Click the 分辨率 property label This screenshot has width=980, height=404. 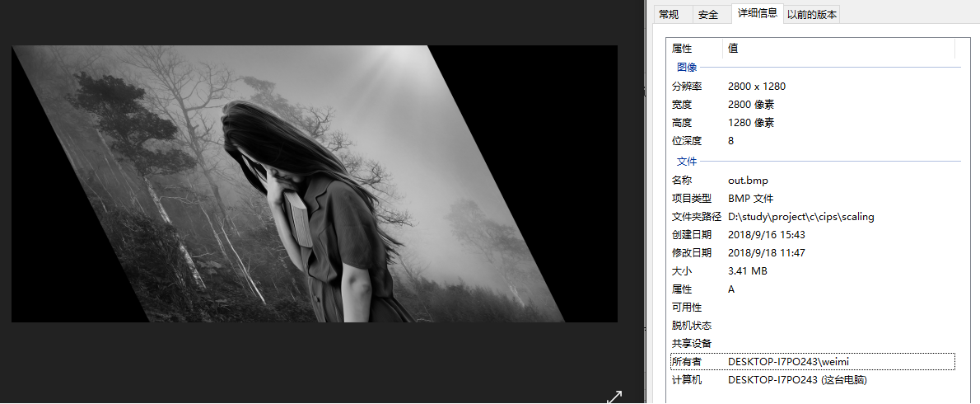[x=687, y=87]
